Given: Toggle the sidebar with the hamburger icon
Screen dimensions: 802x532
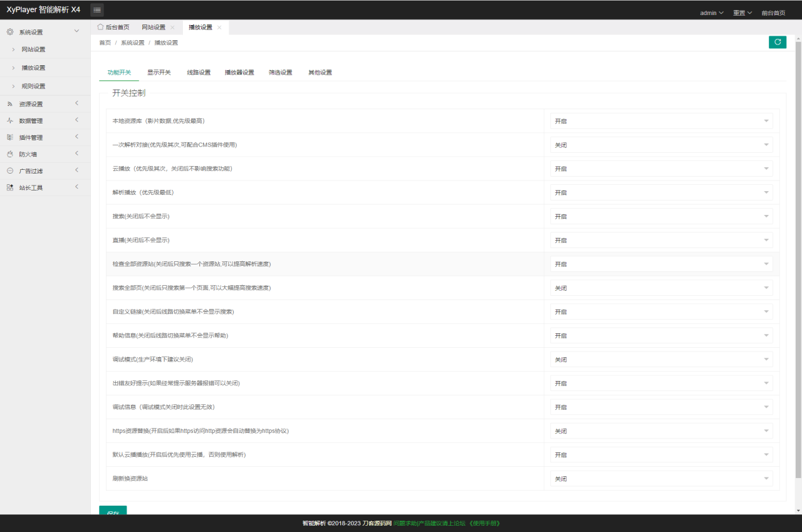Looking at the screenshot, I should (x=97, y=9).
